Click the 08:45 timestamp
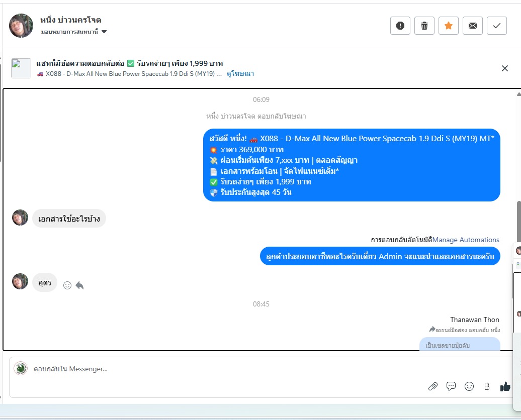Viewport: 521px width, 420px height. [x=261, y=304]
